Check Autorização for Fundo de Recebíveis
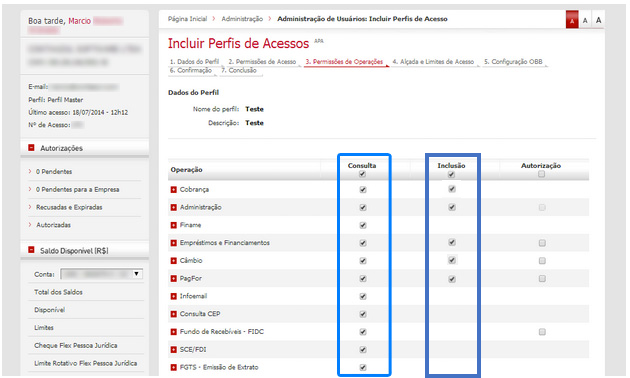Screen dimensions: 630x378 coord(542,332)
